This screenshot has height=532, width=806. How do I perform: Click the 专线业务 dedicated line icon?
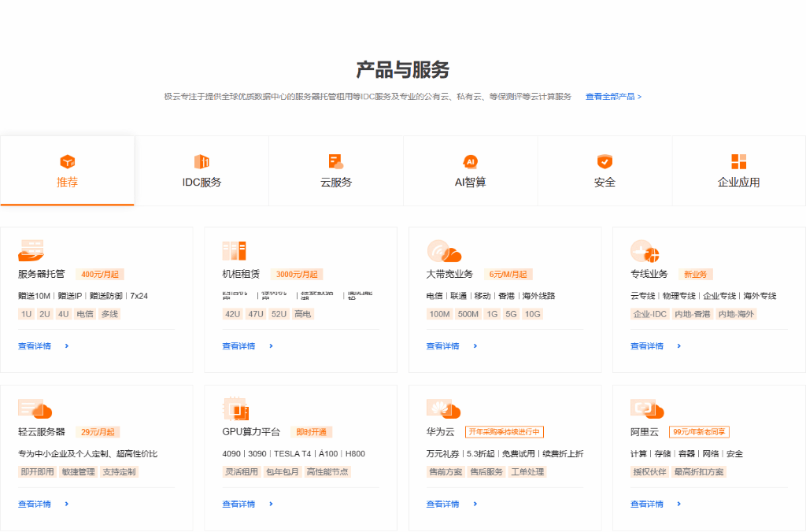(645, 251)
